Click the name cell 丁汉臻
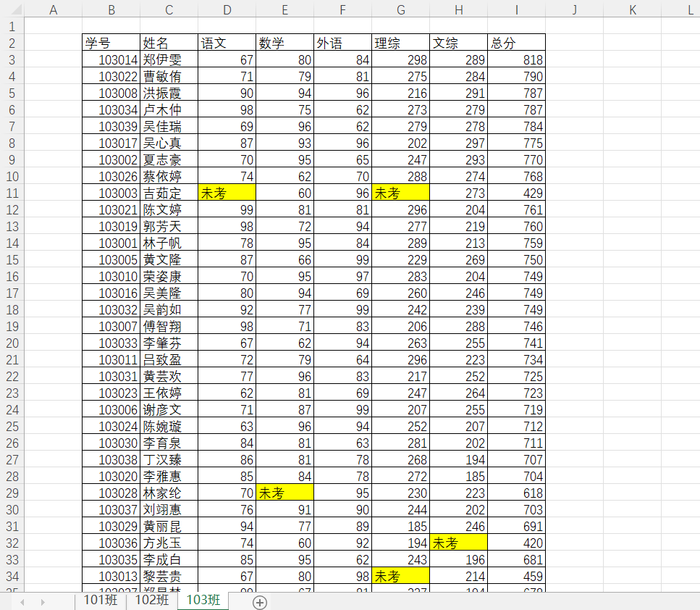The width and height of the screenshot is (700, 610). (x=169, y=459)
